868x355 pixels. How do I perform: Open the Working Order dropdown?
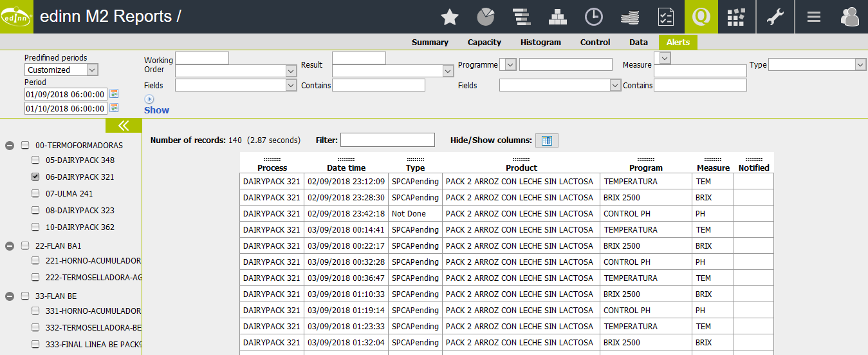[x=235, y=71]
